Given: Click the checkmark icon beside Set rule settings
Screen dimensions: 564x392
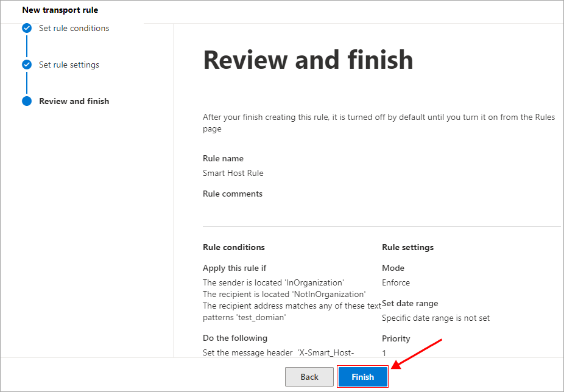Looking at the screenshot, I should (x=27, y=65).
